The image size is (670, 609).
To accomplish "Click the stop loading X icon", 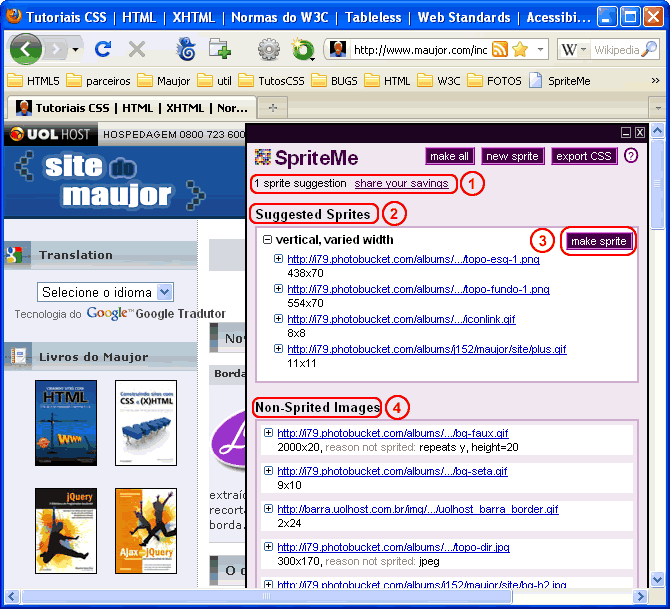I will (x=137, y=49).
